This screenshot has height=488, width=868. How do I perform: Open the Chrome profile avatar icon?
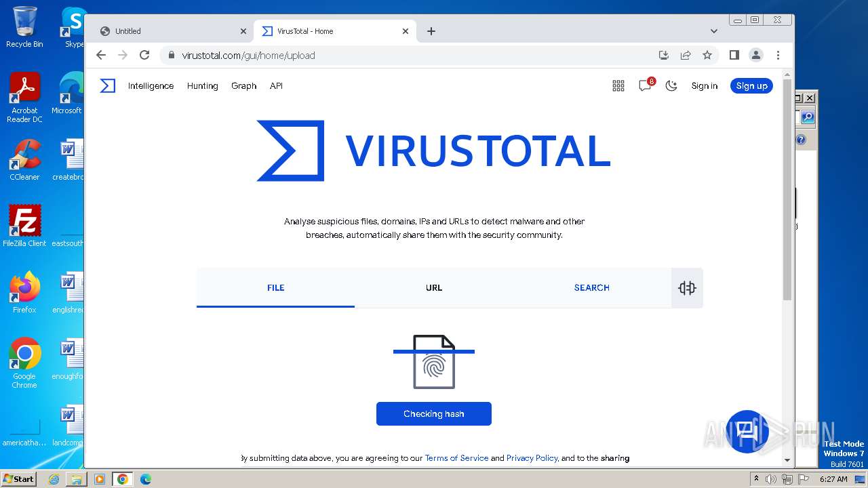[756, 55]
